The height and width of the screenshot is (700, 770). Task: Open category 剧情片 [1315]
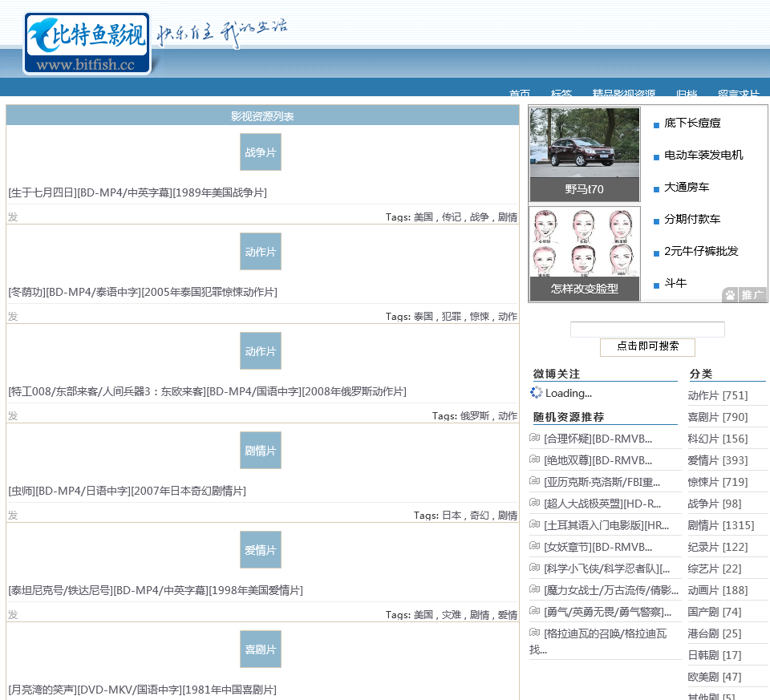coord(721,525)
